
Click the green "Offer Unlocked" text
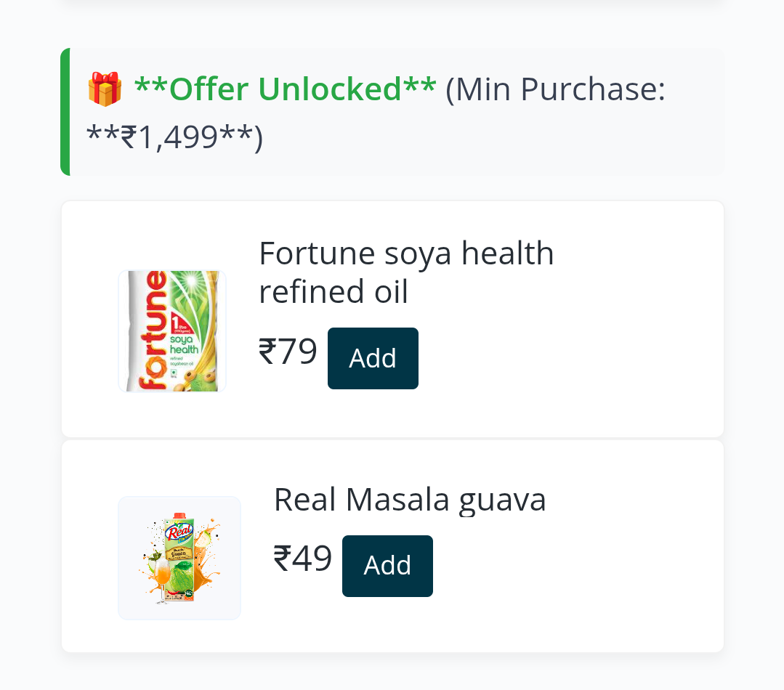click(x=285, y=89)
